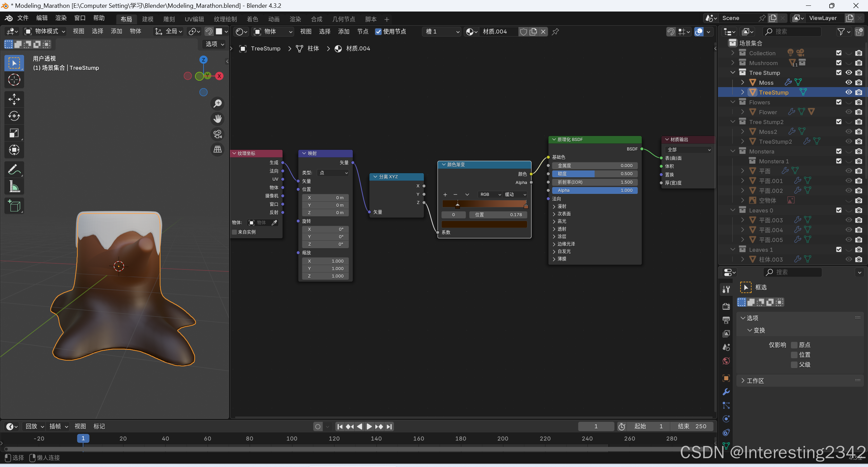Click the Add Cube tool
This screenshot has height=467, width=868.
click(x=14, y=206)
